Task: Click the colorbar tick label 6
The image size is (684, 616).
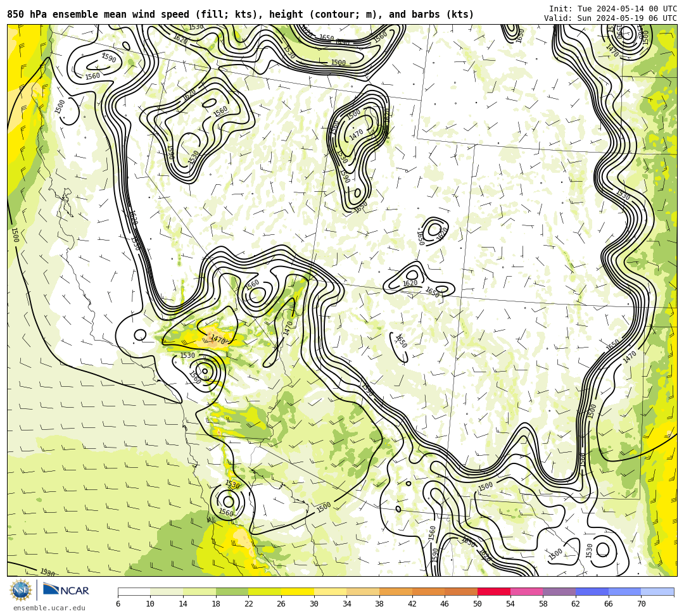Action: pyautogui.click(x=118, y=604)
